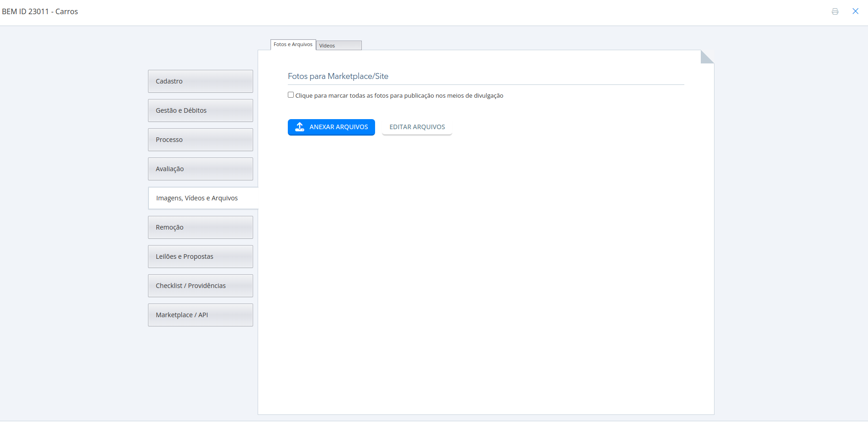Switch to the Vídeos tab

[x=338, y=45]
